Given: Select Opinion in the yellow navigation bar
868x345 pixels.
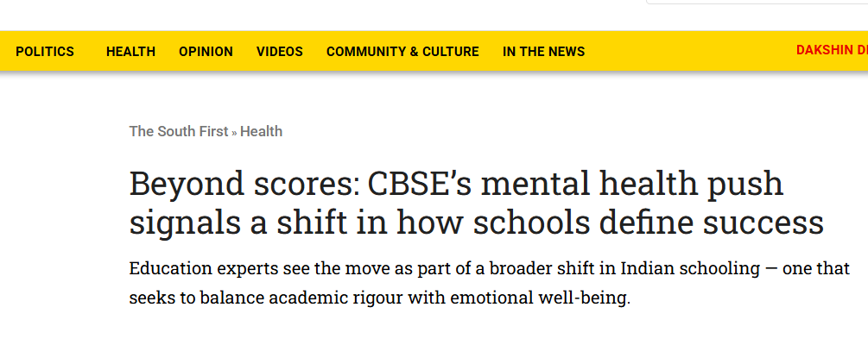Looking at the screenshot, I should click(206, 52).
